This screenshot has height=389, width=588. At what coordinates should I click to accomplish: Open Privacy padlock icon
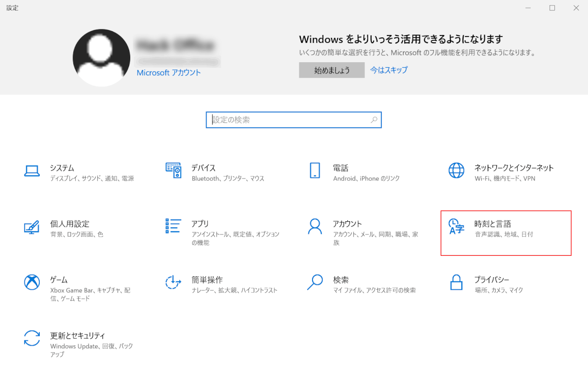coord(456,282)
